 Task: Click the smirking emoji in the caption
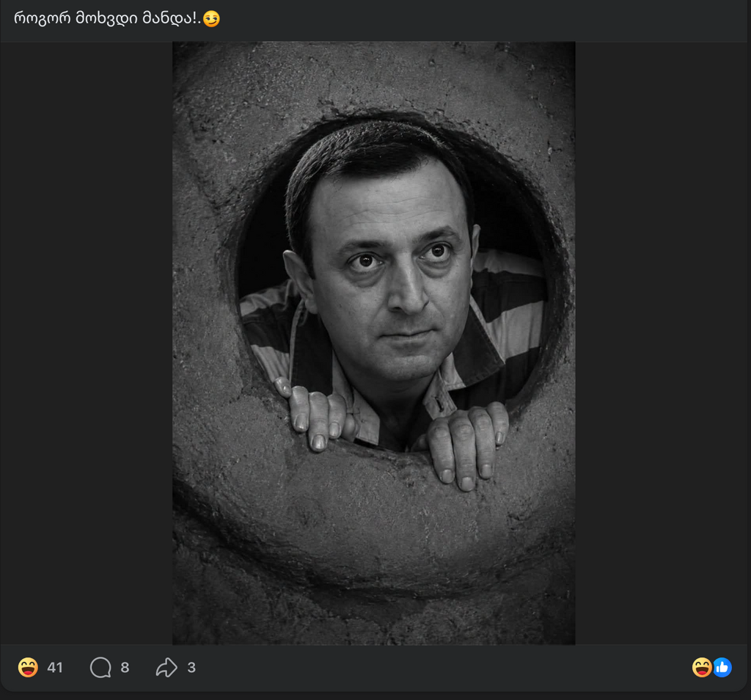[211, 18]
